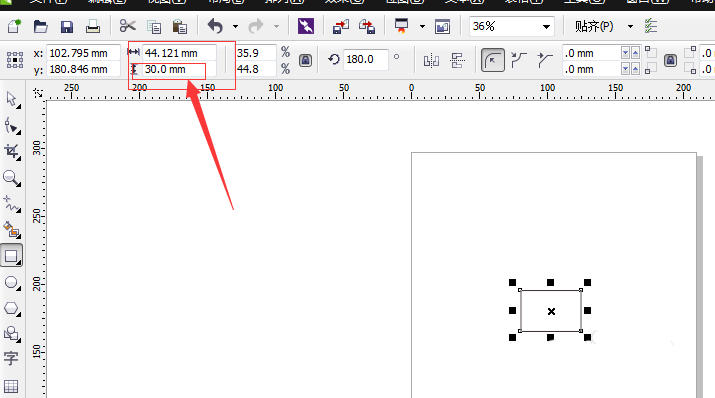The image size is (715, 398).
Task: Select the Crop tool
Action: tap(12, 152)
